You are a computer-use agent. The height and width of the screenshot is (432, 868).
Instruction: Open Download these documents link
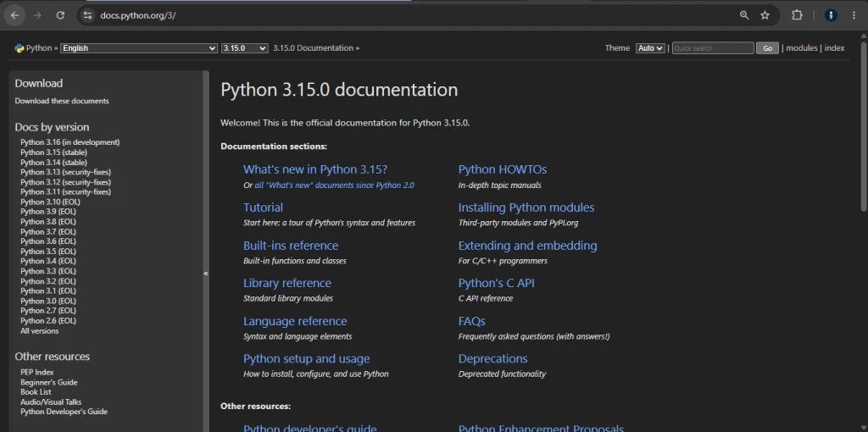click(62, 102)
